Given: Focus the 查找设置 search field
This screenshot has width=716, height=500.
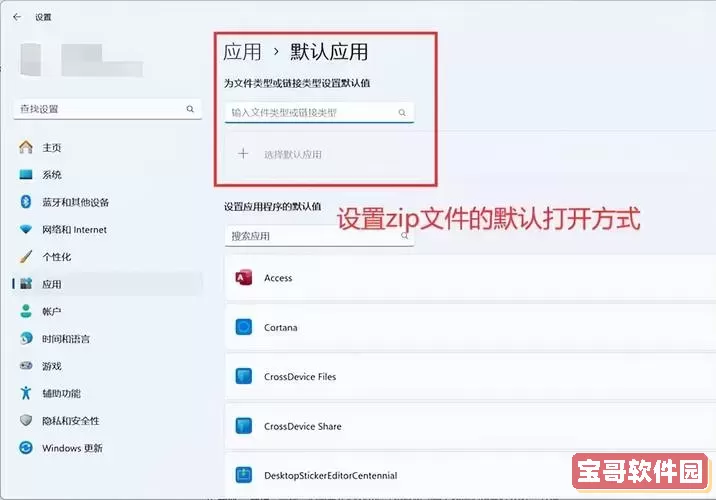Looking at the screenshot, I should click(x=107, y=109).
